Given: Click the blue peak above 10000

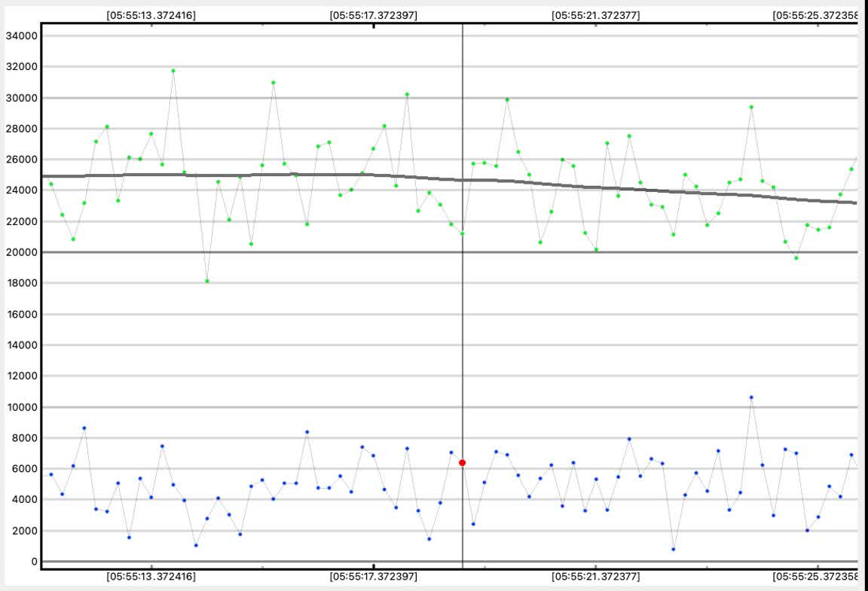Looking at the screenshot, I should (x=751, y=398).
